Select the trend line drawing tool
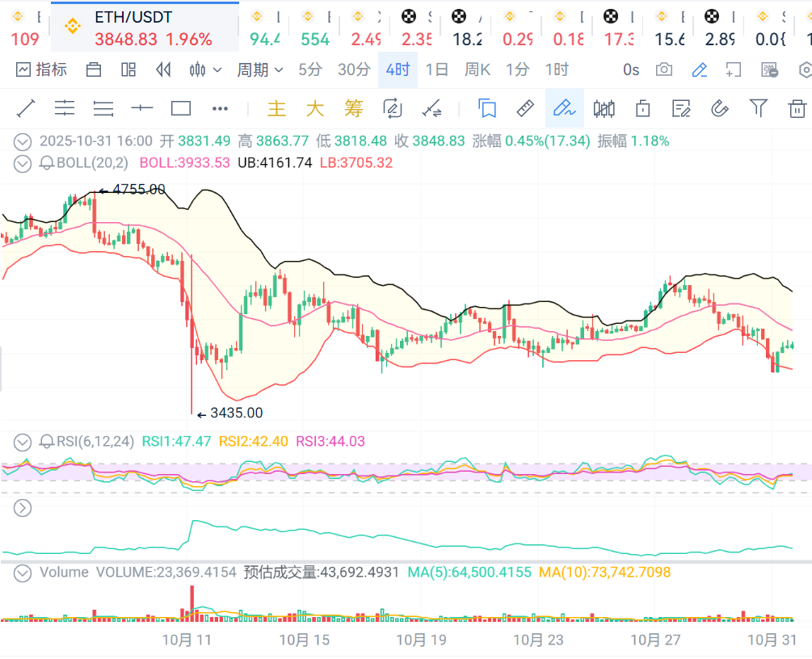812x659 pixels. pyautogui.click(x=26, y=108)
